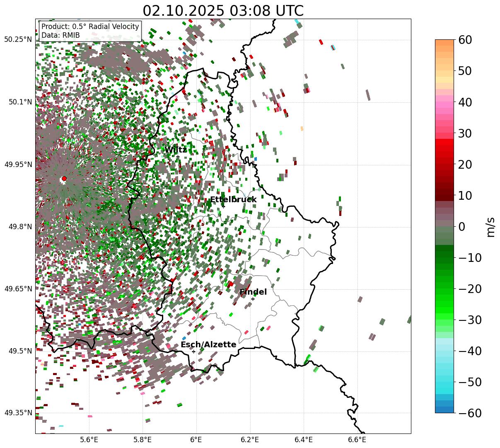500x448 pixels.
Task: Click the 40 colorbar tick label
Action: tap(466, 102)
